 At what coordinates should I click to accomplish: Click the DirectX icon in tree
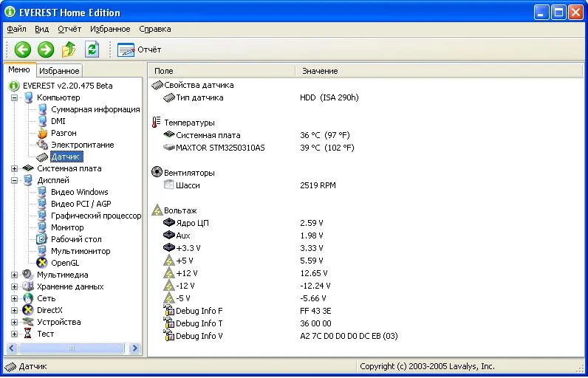[28, 310]
